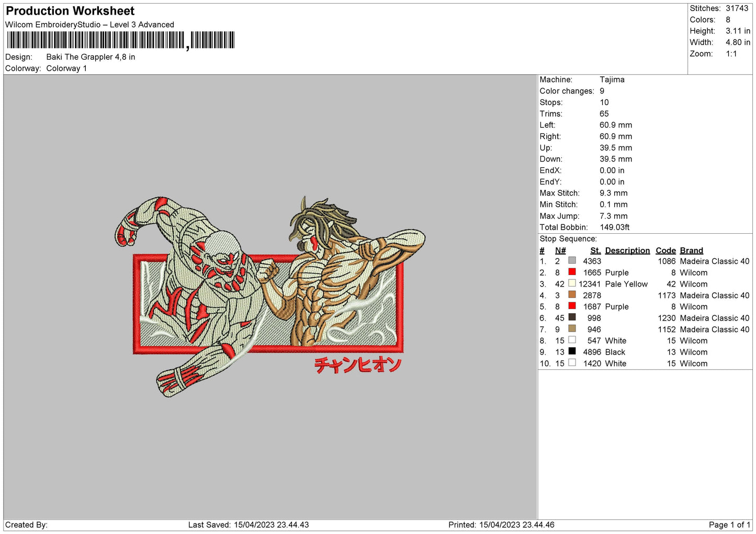Click the barcode under the worksheet title
Viewport: 756px width, 534px height.
point(121,40)
